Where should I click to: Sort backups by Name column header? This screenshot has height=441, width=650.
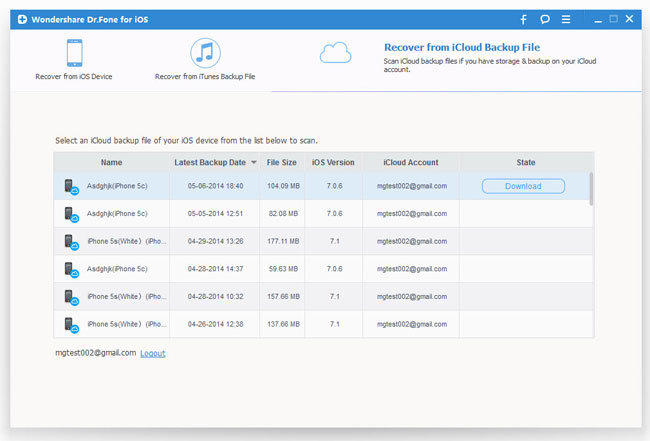point(111,162)
